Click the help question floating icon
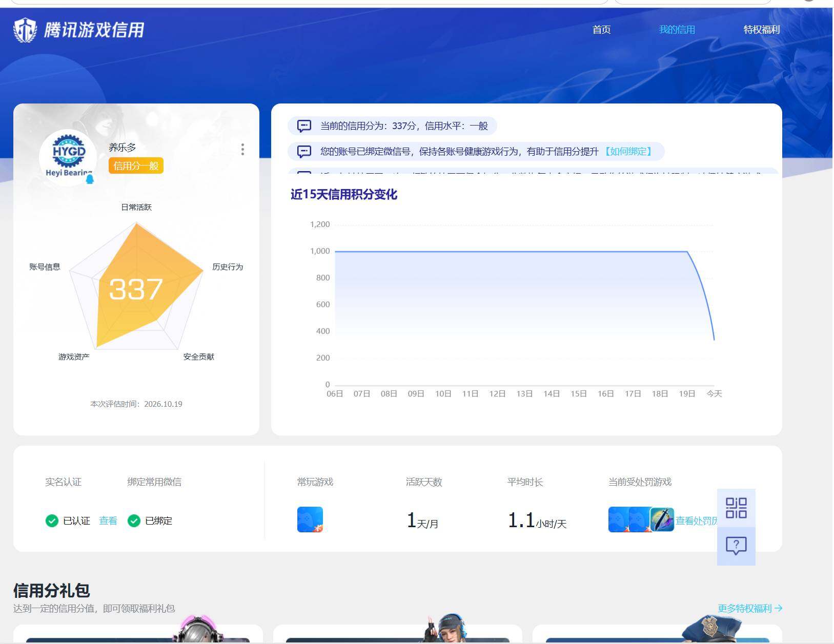The height and width of the screenshot is (644, 834). [736, 546]
